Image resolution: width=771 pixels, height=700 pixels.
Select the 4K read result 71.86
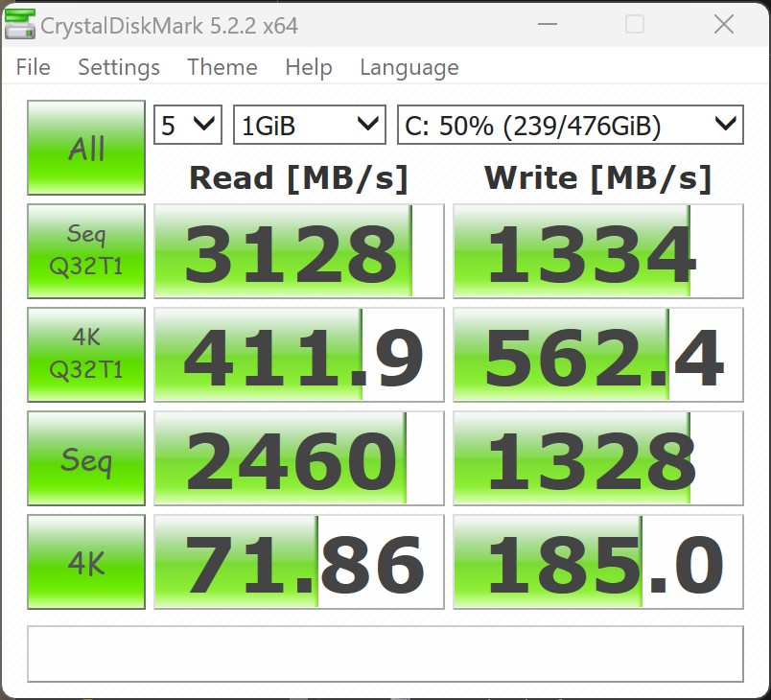(x=299, y=562)
